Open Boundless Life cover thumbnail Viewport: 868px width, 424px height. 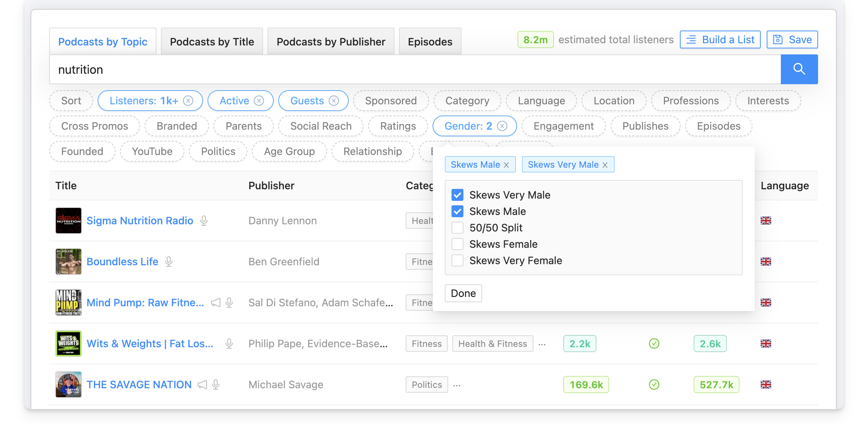pyautogui.click(x=69, y=262)
